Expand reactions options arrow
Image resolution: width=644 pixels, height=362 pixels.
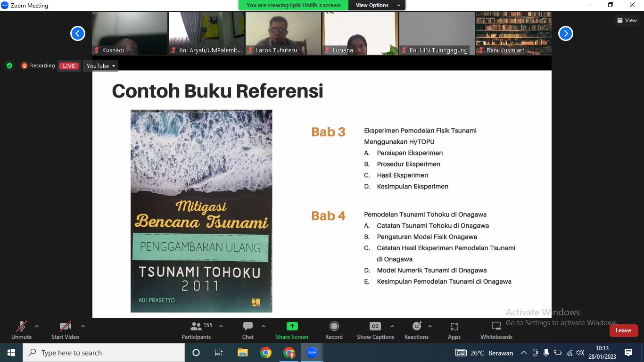[x=429, y=326]
